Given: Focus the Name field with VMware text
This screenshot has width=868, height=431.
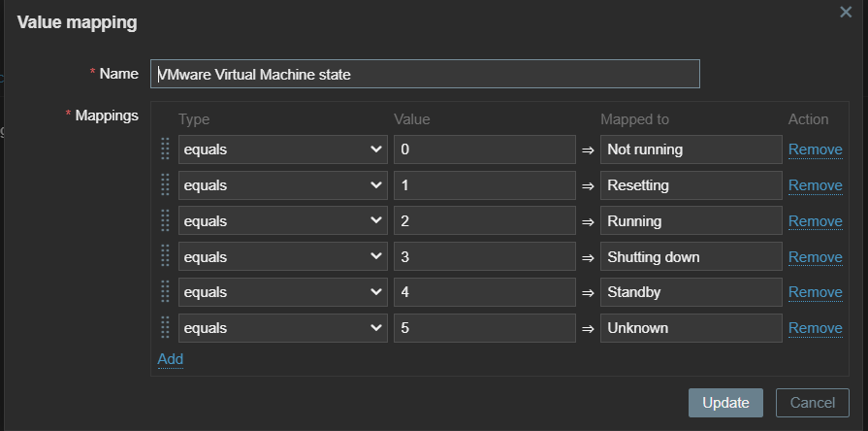Looking at the screenshot, I should 425,74.
